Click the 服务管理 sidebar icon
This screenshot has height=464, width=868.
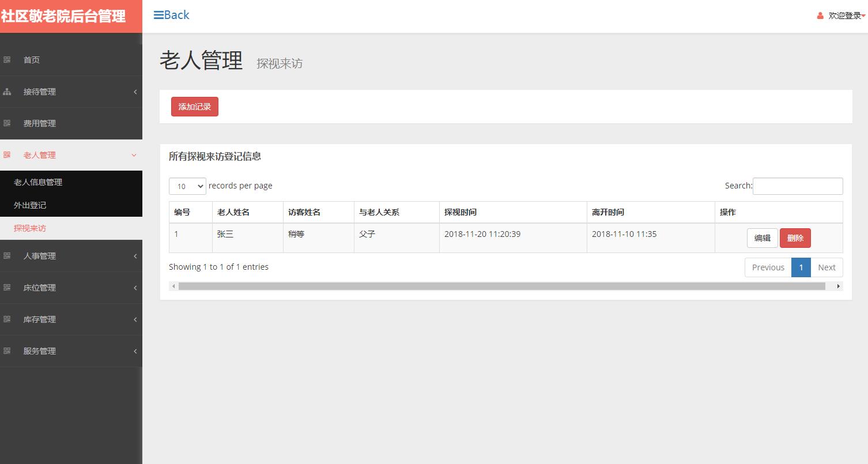click(x=7, y=351)
